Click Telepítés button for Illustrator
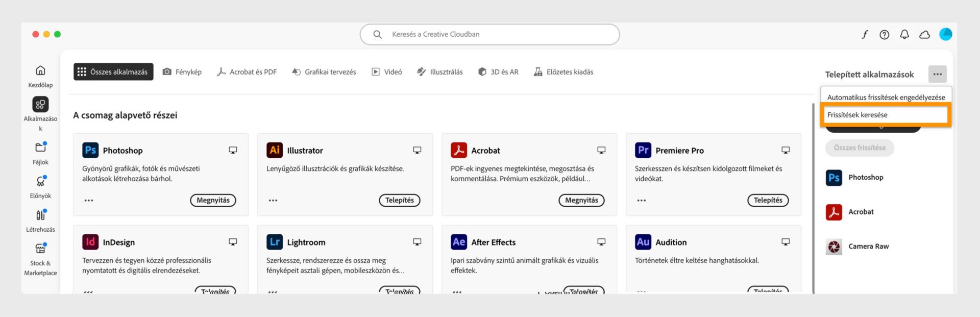This screenshot has height=317, width=980. (400, 200)
